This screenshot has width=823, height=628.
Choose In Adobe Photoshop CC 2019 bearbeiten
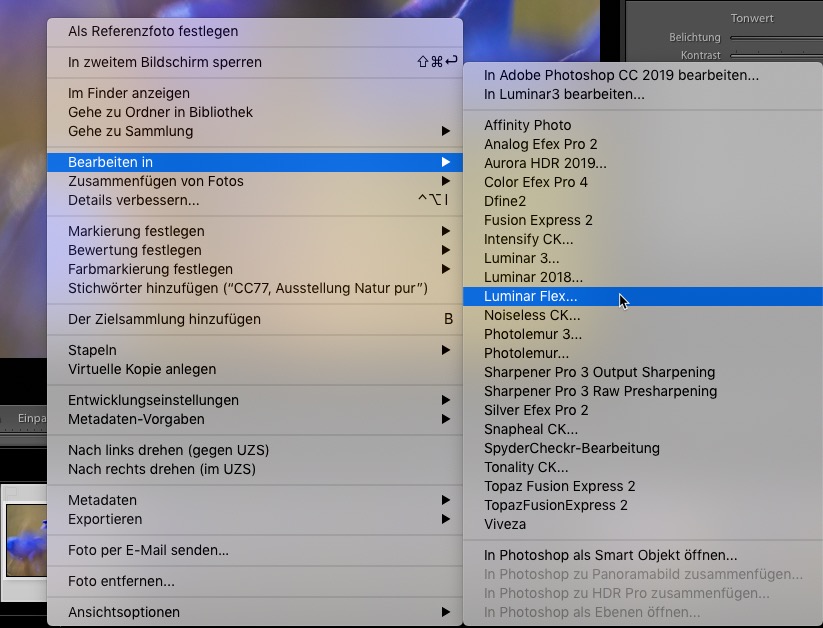click(620, 75)
